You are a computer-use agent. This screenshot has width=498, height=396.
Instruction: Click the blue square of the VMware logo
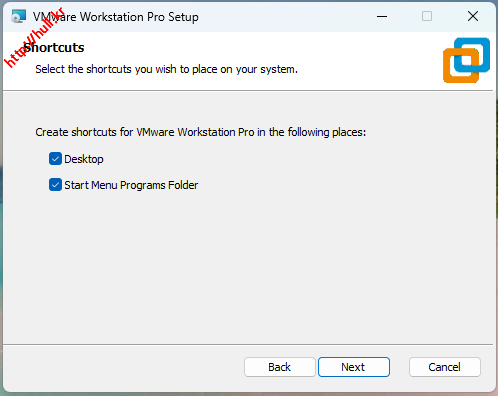coord(472,55)
